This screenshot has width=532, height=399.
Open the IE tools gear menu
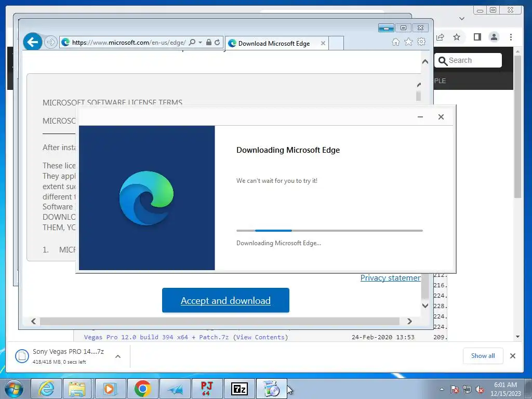pyautogui.click(x=421, y=42)
